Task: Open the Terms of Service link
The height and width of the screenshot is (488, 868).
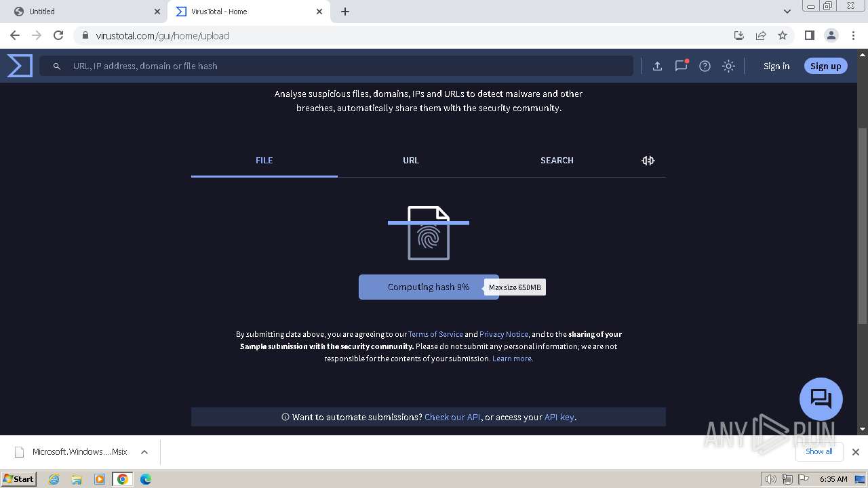Action: tap(435, 334)
